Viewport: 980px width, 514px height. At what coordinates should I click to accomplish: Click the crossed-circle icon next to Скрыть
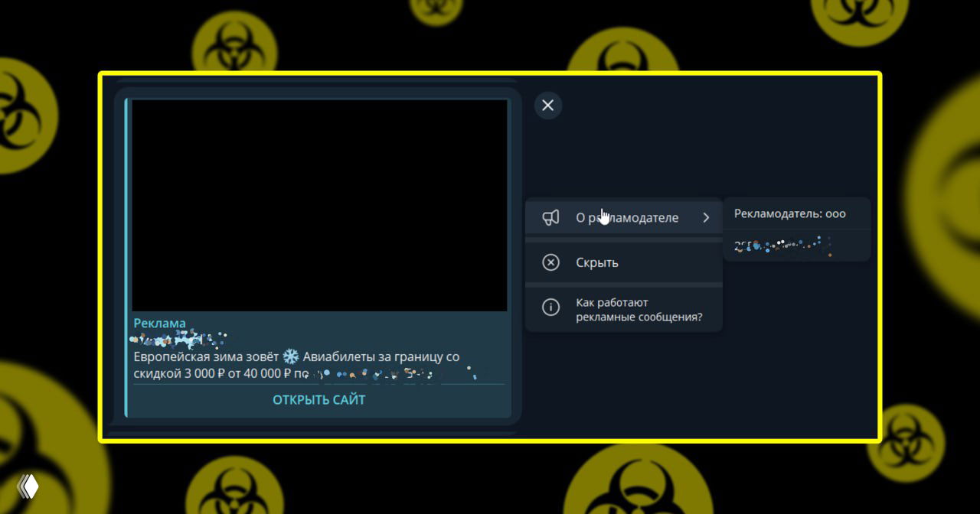(550, 262)
